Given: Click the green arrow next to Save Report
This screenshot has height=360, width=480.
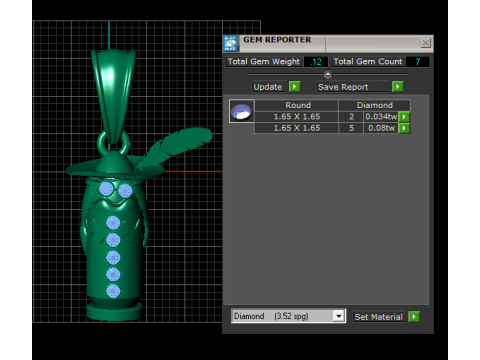Looking at the screenshot, I should coord(398,87).
